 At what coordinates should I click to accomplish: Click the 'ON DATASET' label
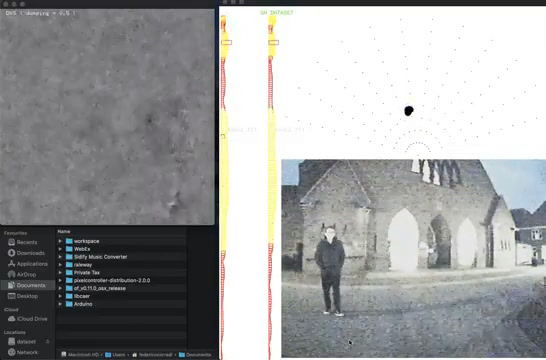pyautogui.click(x=276, y=13)
